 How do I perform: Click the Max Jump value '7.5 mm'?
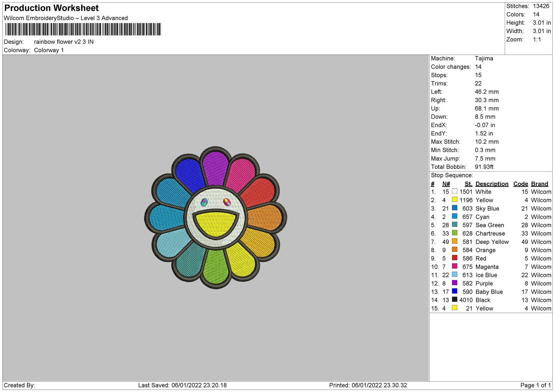click(x=485, y=159)
